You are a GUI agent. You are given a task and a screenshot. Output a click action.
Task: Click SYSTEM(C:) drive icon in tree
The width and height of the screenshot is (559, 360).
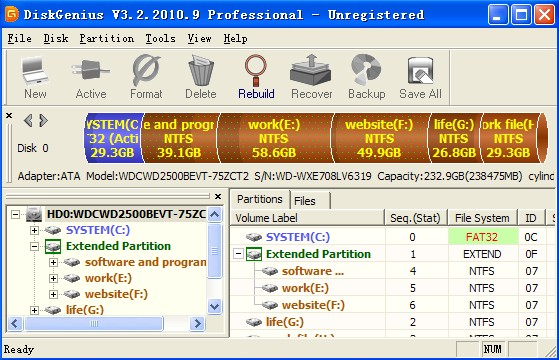[x=53, y=230]
